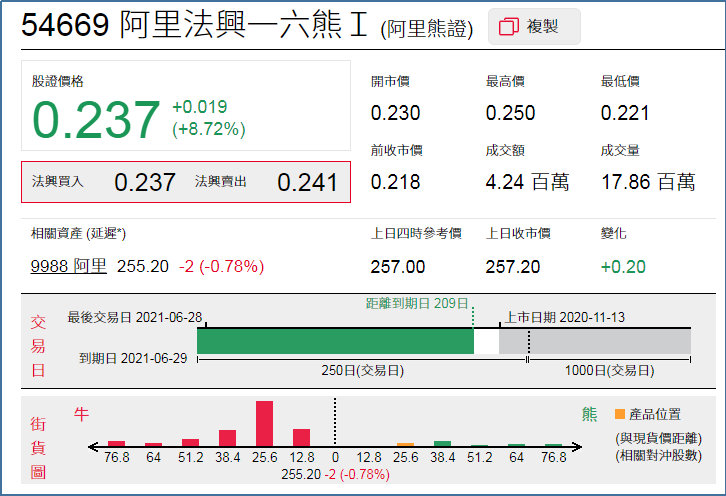
Task: Click the 前收市價 value 0.218
Action: pos(395,182)
